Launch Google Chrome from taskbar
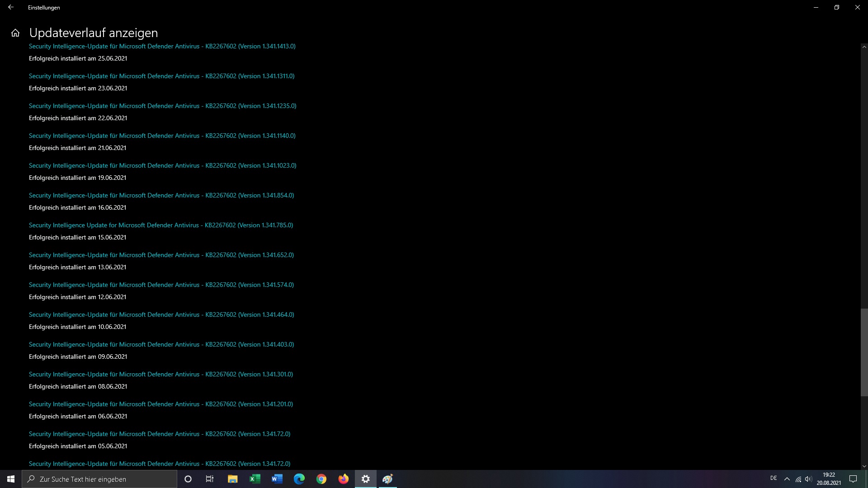This screenshot has width=868, height=488. [x=321, y=479]
